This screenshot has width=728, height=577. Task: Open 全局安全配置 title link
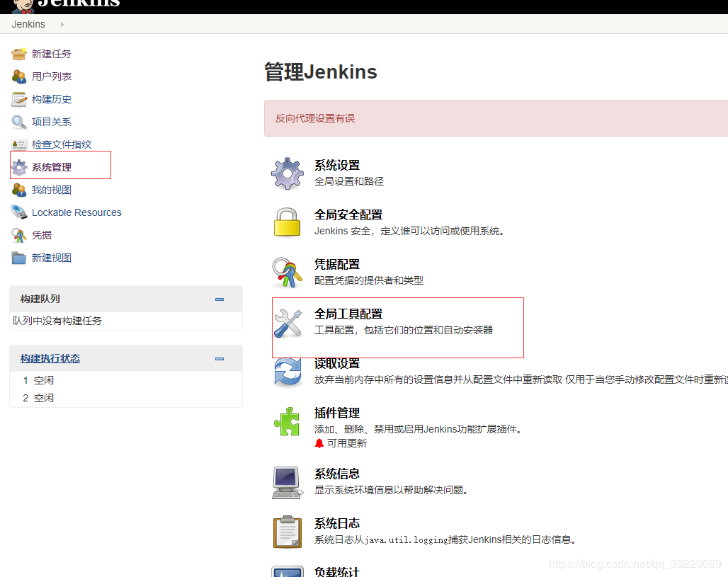[x=348, y=215]
